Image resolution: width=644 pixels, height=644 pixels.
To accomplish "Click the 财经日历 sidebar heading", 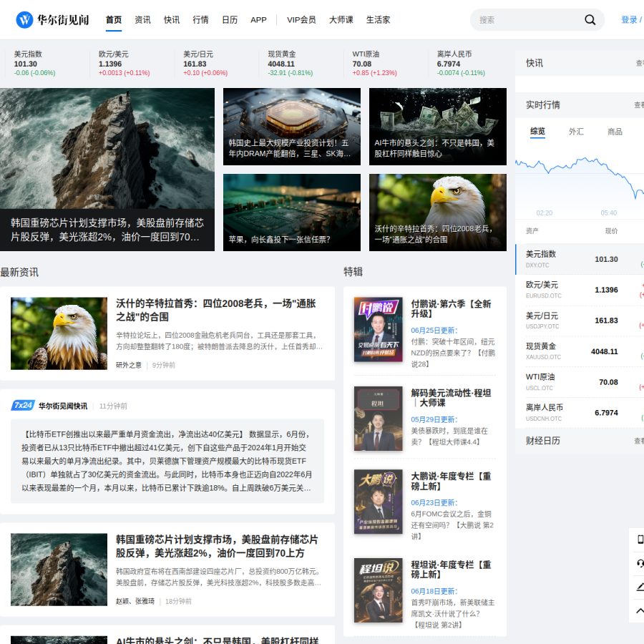I will coord(542,441).
